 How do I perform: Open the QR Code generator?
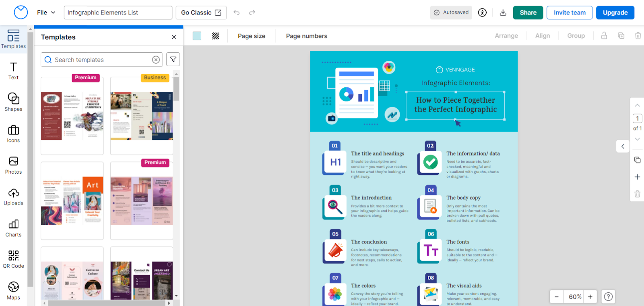click(13, 259)
